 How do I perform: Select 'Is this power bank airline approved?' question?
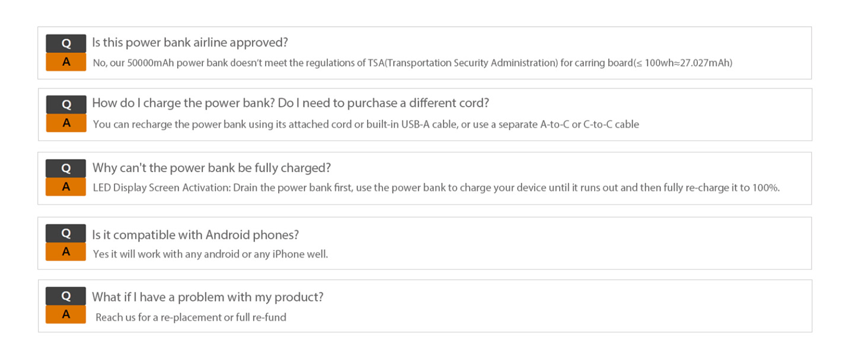point(190,43)
